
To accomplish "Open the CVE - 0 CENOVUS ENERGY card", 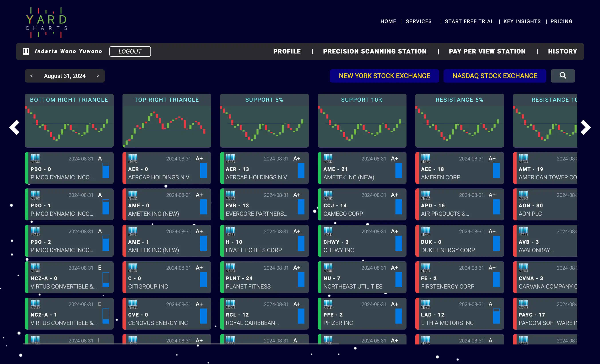I will tap(167, 314).
